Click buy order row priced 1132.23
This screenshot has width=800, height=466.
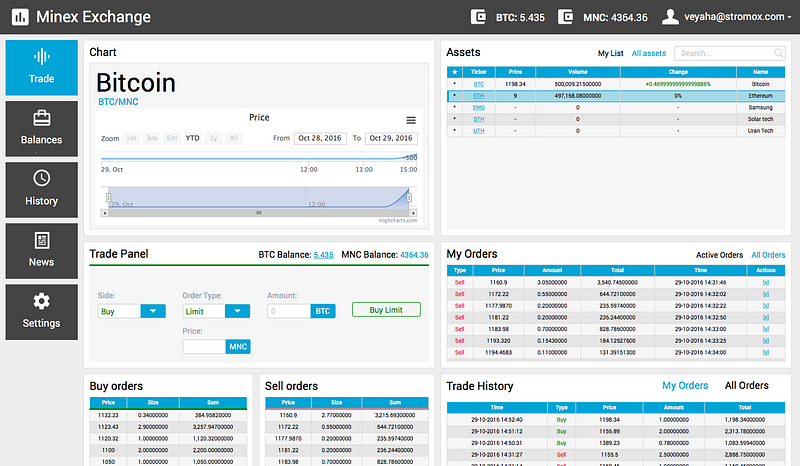click(x=168, y=415)
